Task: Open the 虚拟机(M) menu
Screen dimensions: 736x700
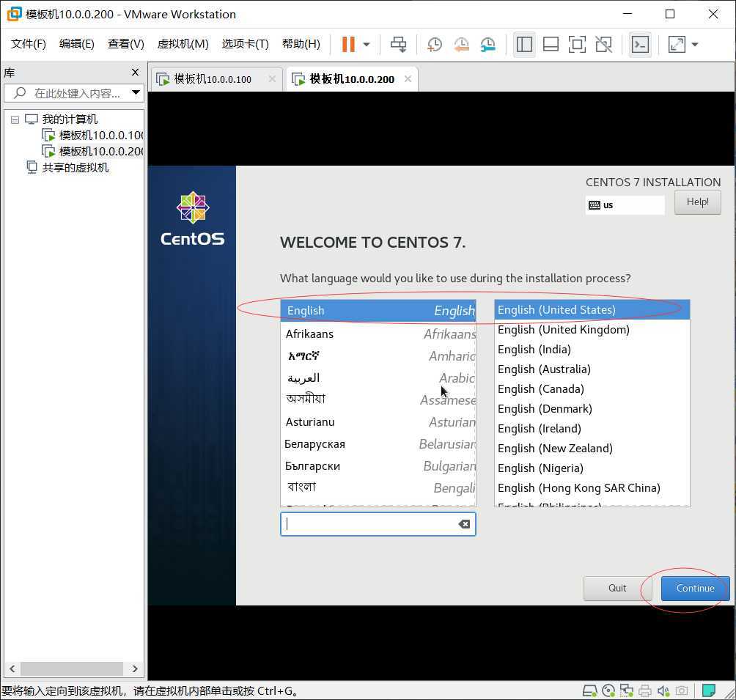Action: (183, 44)
